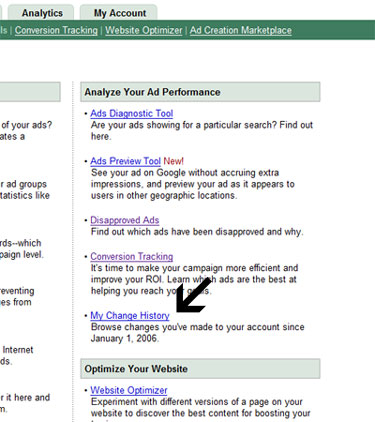The width and height of the screenshot is (375, 422).
Task: Click text 'January 1, 2006.'
Action: [125, 338]
